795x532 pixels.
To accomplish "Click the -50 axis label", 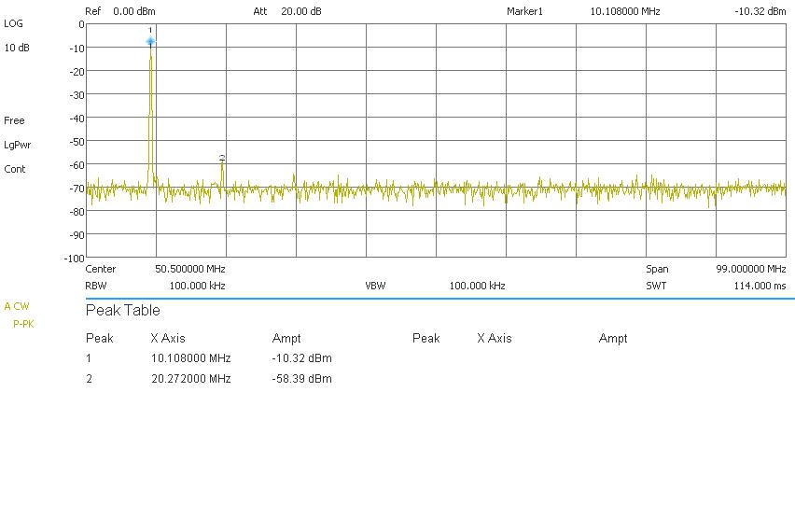I will 77,142.
